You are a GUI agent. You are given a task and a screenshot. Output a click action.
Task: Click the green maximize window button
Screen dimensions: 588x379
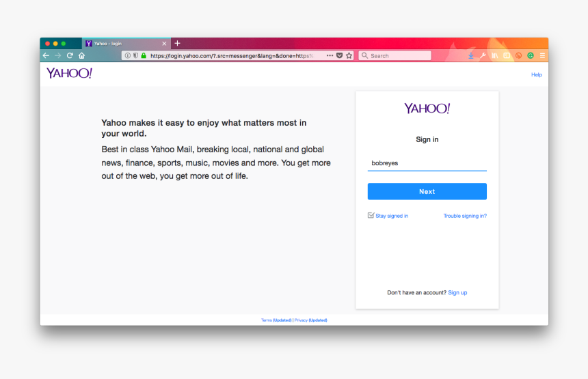[64, 44]
